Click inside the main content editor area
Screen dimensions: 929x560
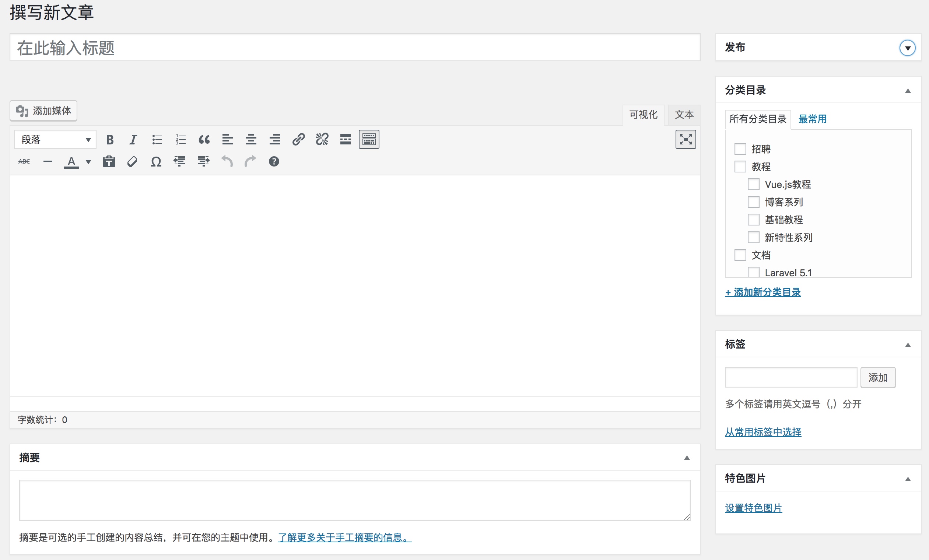pos(355,286)
